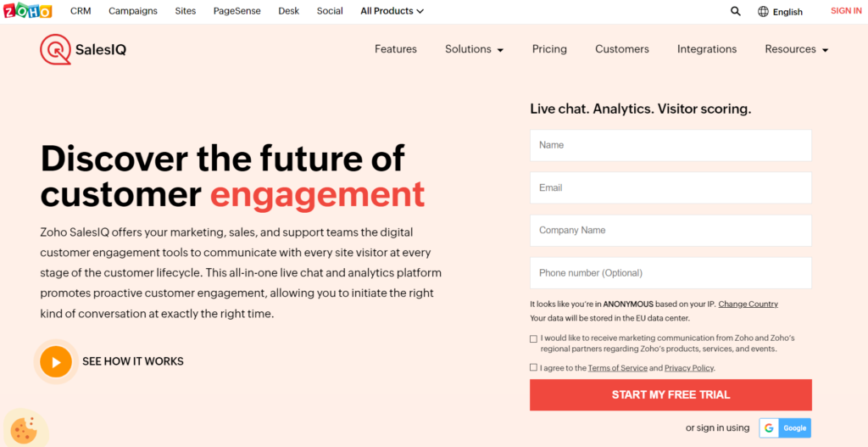Click the SalesIQ logo icon
The width and height of the screenshot is (868, 447).
click(x=55, y=49)
